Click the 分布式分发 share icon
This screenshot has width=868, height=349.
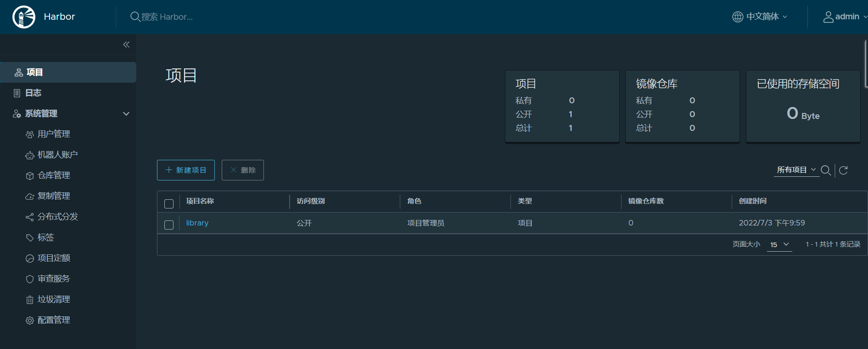[x=30, y=217]
